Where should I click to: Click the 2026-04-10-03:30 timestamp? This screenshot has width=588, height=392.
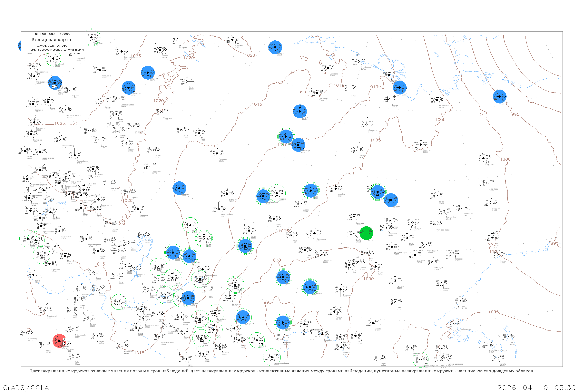[x=536, y=387]
